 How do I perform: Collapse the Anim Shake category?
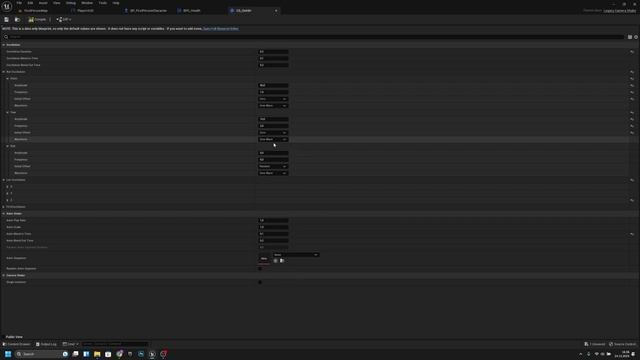pos(4,213)
